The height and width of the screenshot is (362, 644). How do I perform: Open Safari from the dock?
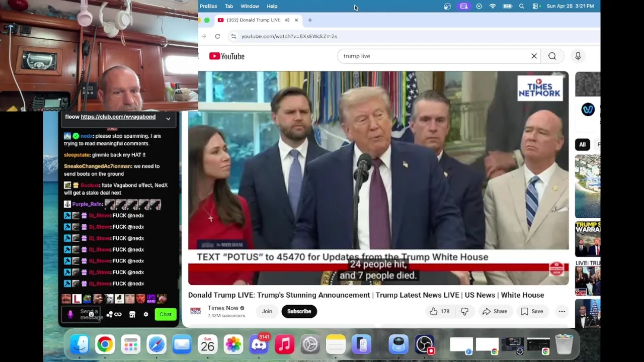click(156, 344)
